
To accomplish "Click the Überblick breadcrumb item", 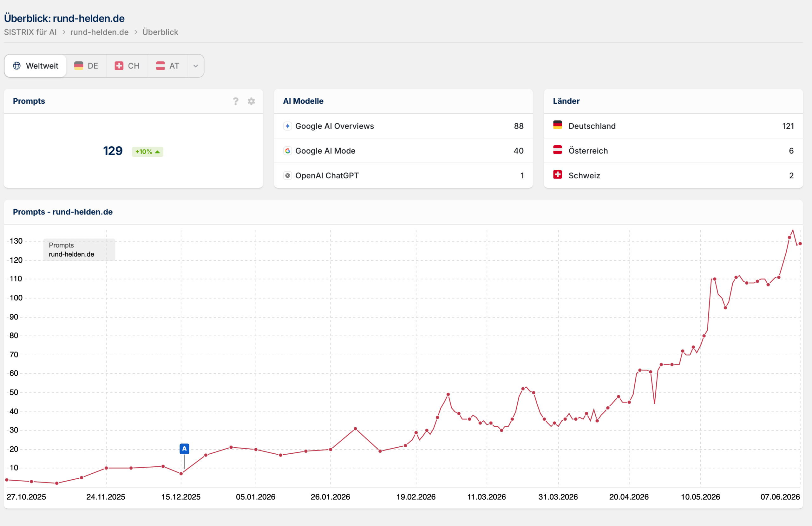I will pyautogui.click(x=160, y=32).
